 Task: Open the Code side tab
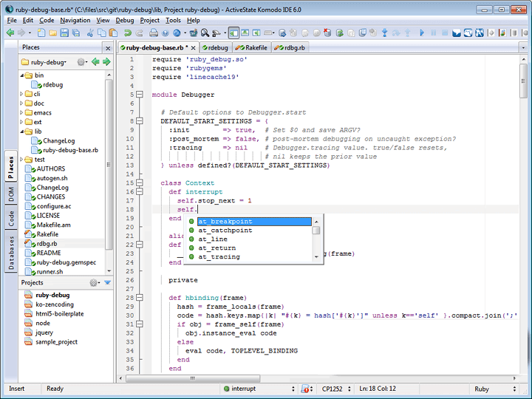(x=12, y=219)
